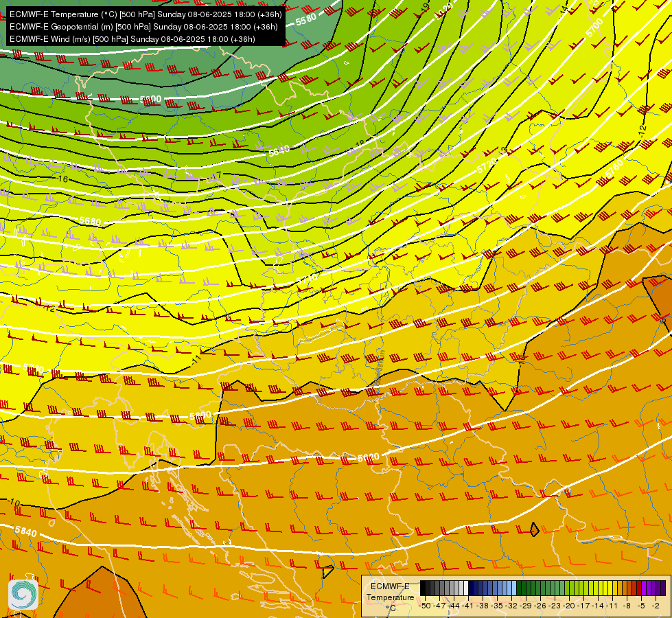672x618 pixels.
Task: Click the 5740 geopotential contour label
Action: pyautogui.click(x=307, y=279)
